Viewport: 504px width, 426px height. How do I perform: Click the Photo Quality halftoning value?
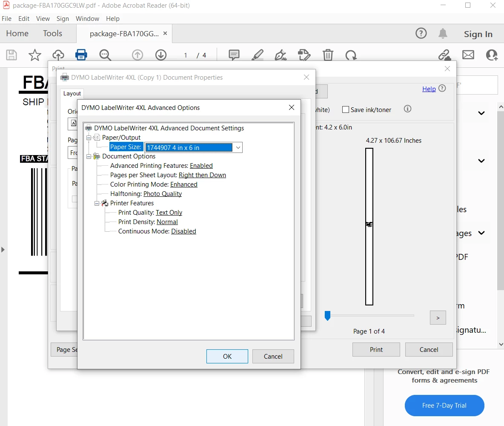pyautogui.click(x=162, y=194)
